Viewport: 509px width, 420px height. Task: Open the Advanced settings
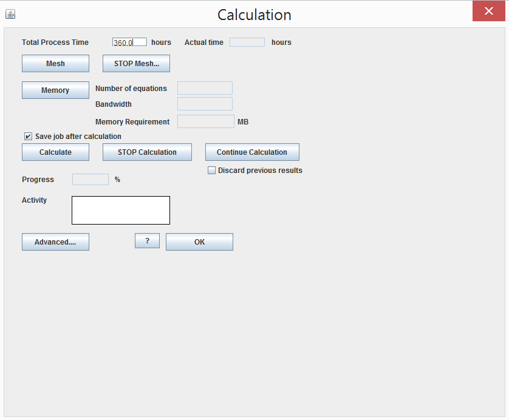(x=55, y=242)
